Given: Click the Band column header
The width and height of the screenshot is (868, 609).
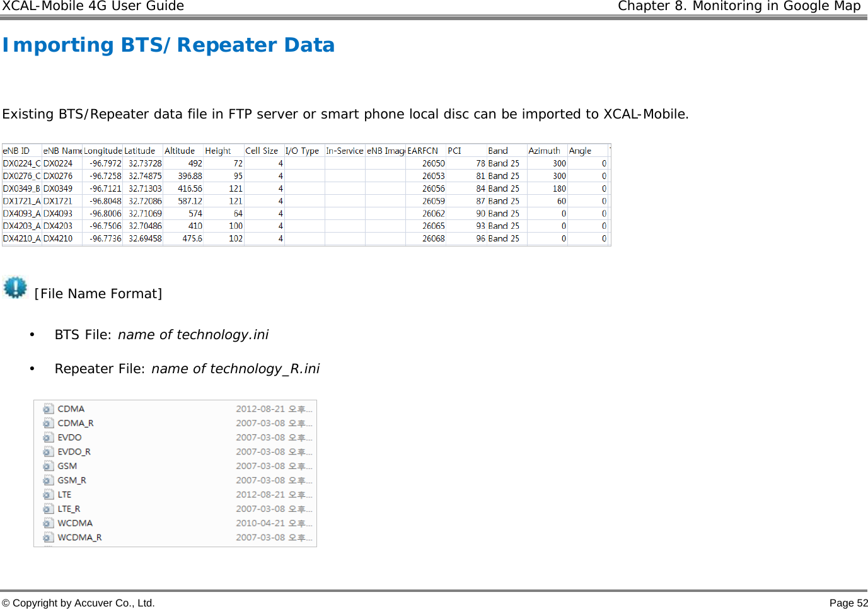Looking at the screenshot, I should [497, 150].
